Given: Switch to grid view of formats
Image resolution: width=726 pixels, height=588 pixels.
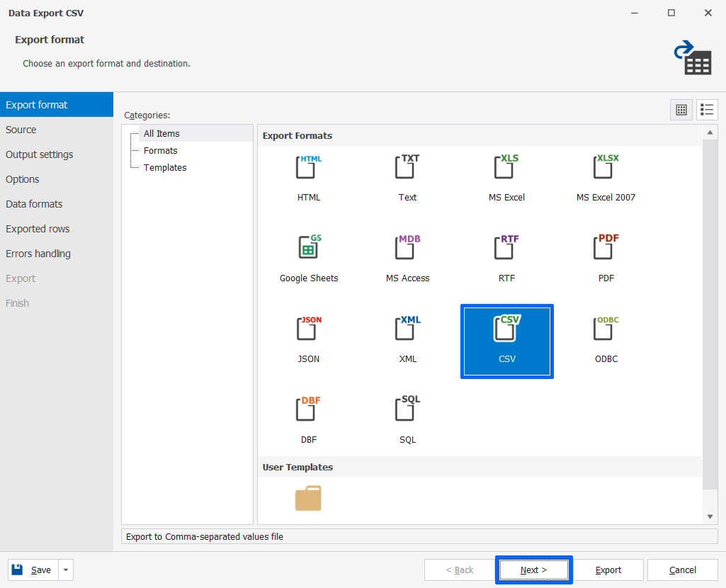Looking at the screenshot, I should pos(681,110).
